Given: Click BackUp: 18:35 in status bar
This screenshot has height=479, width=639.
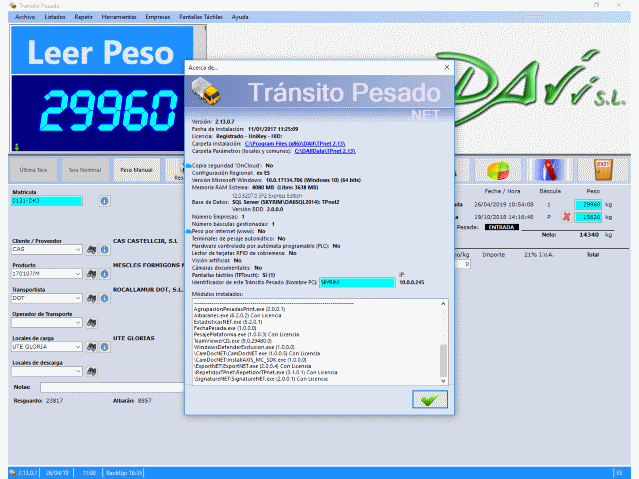Looking at the screenshot, I should point(124,473).
